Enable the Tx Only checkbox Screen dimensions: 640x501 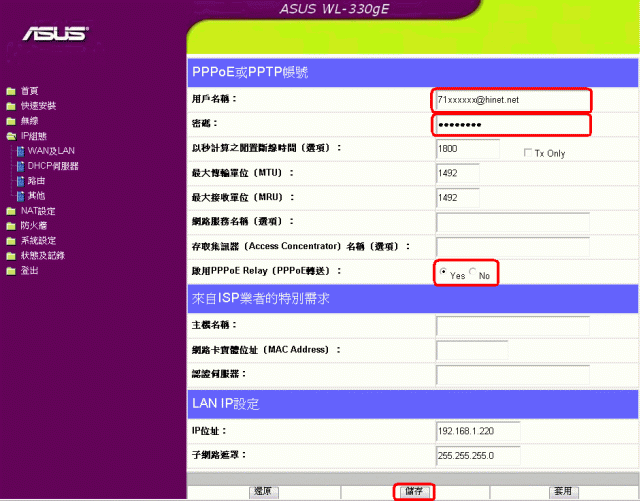(x=528, y=153)
